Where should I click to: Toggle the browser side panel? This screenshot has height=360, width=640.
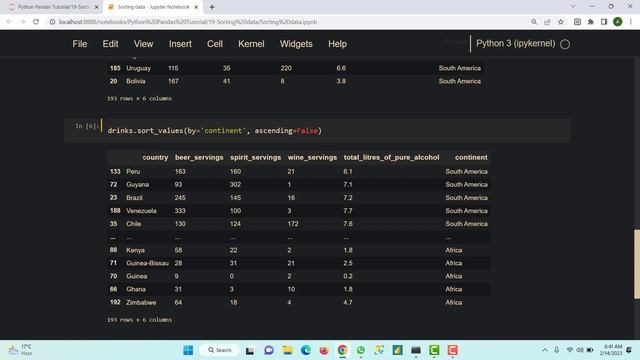click(x=604, y=22)
